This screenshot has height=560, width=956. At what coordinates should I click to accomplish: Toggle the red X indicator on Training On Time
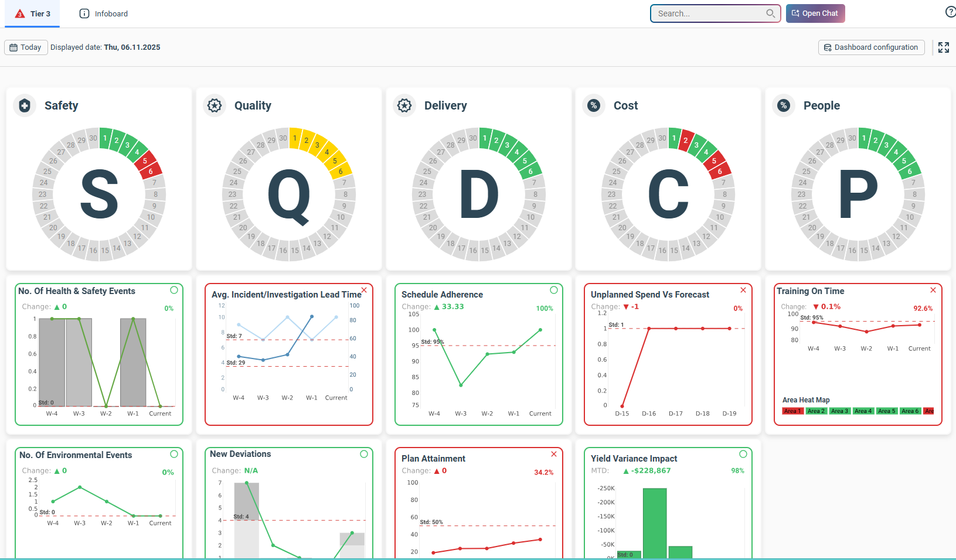tap(933, 289)
